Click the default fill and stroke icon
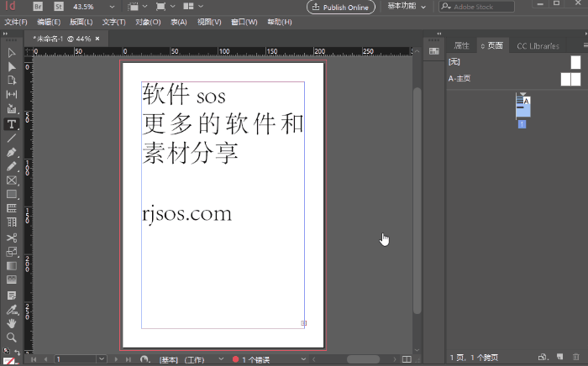The width and height of the screenshot is (588, 366). click(x=7, y=351)
